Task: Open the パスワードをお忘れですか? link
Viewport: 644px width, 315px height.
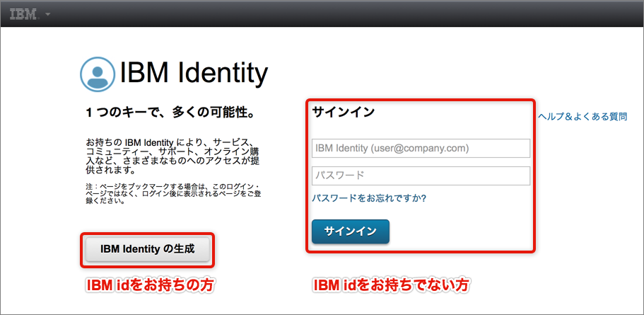Action: pos(369,199)
